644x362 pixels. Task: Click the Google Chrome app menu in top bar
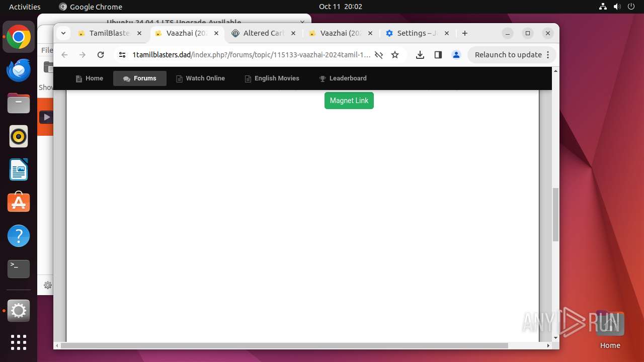pos(91,7)
